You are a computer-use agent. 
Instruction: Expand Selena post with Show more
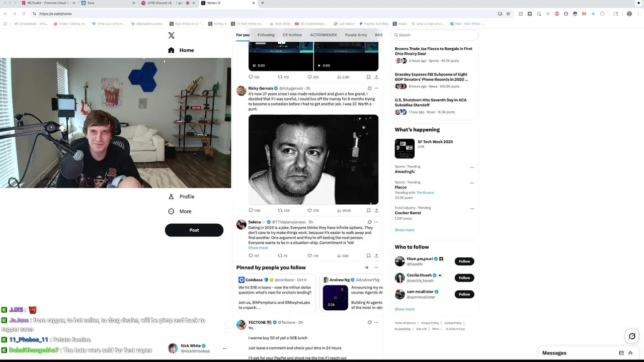tap(258, 248)
